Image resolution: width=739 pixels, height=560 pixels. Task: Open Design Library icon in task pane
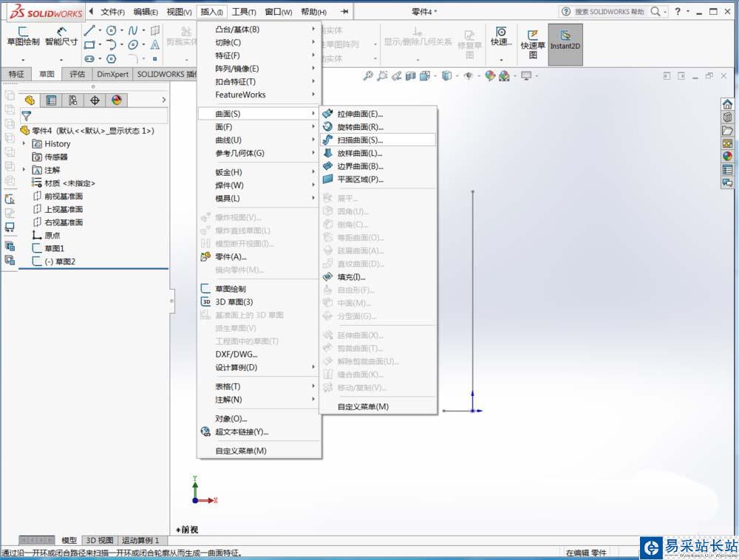coord(727,117)
